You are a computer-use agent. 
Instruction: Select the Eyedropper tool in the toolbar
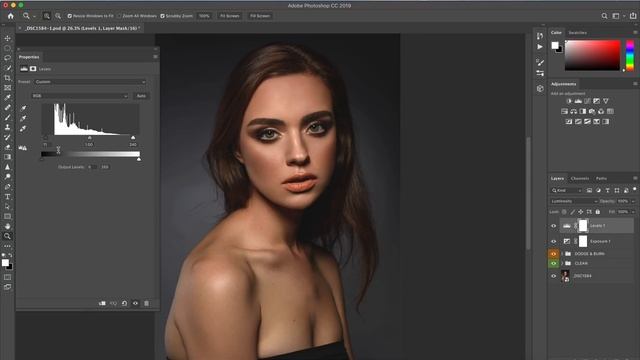coord(7,97)
